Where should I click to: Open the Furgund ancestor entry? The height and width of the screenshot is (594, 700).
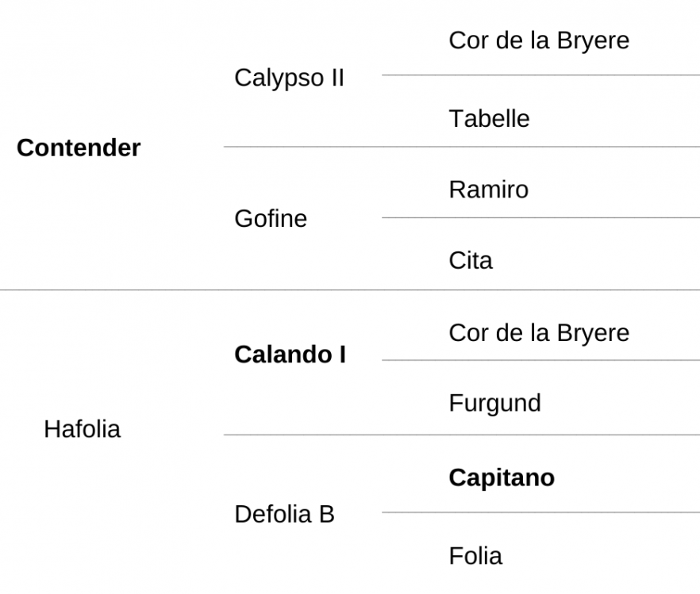point(495,404)
